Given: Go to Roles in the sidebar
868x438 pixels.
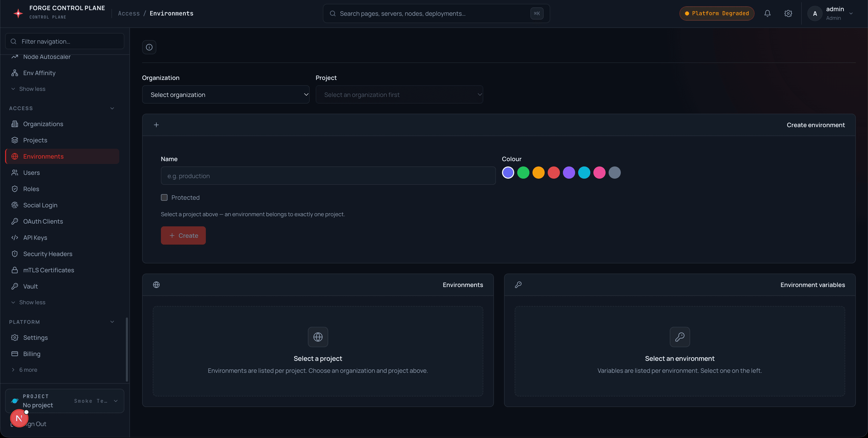Looking at the screenshot, I should 62,189.
